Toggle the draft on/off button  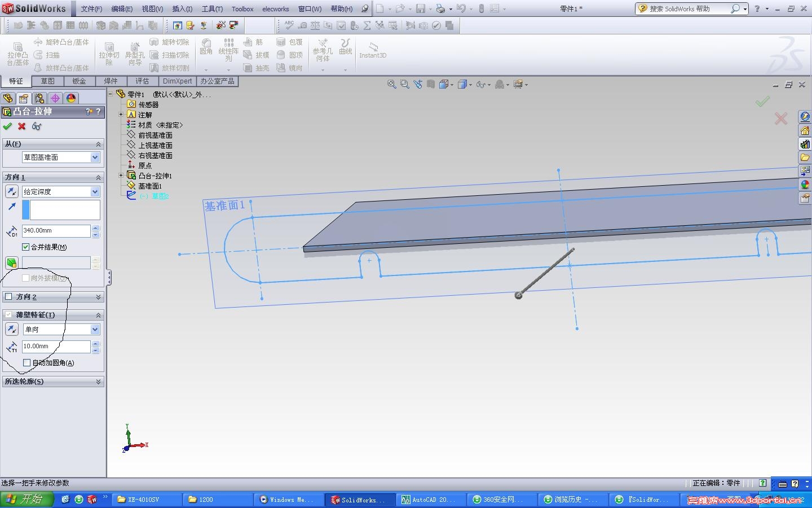coord(11,262)
